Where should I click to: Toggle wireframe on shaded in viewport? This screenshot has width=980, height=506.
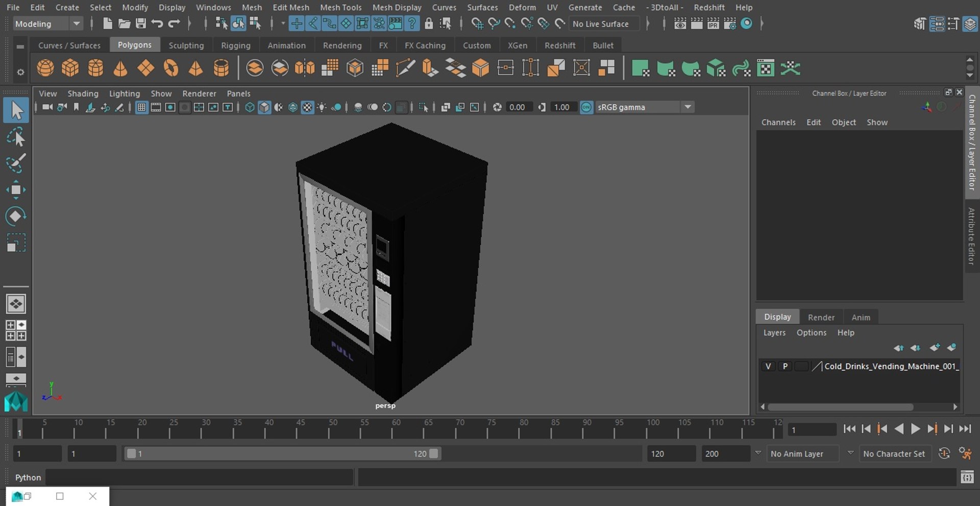click(x=293, y=107)
